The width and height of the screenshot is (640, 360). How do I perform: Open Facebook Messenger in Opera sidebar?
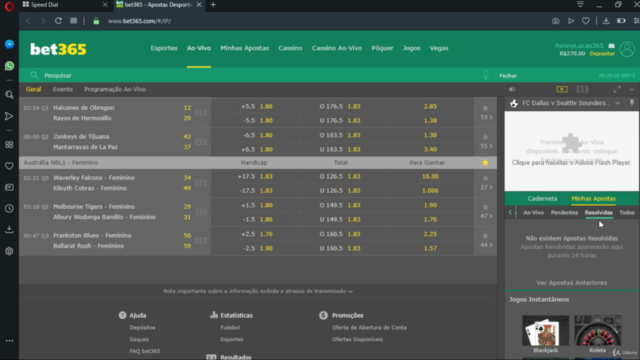(x=9, y=44)
